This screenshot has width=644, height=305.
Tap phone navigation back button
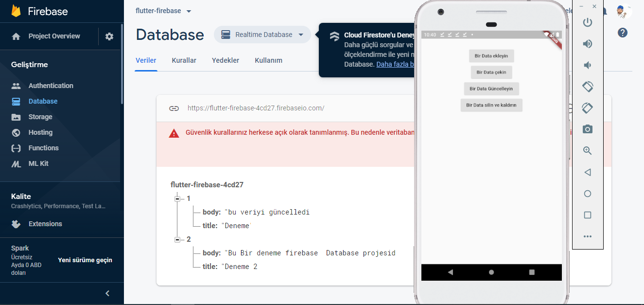coord(451,272)
